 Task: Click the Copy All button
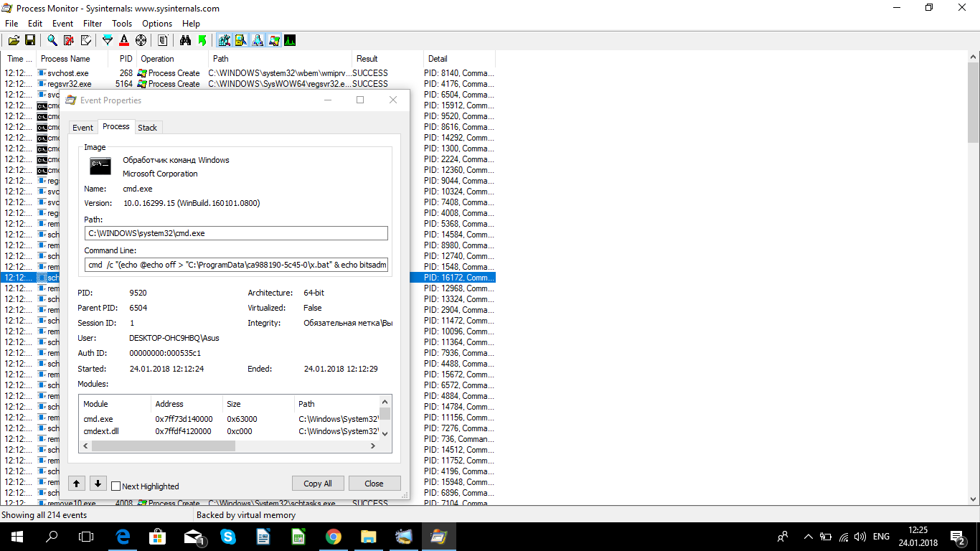[x=318, y=483]
